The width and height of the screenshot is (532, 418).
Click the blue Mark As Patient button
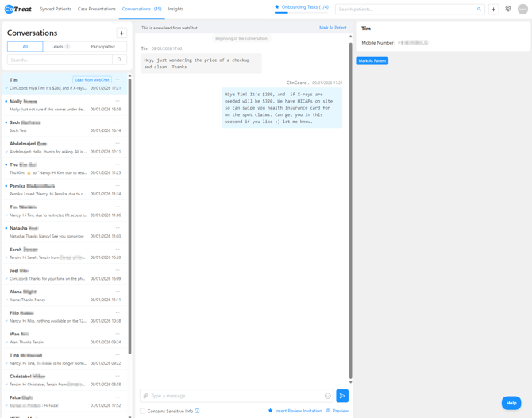click(372, 60)
